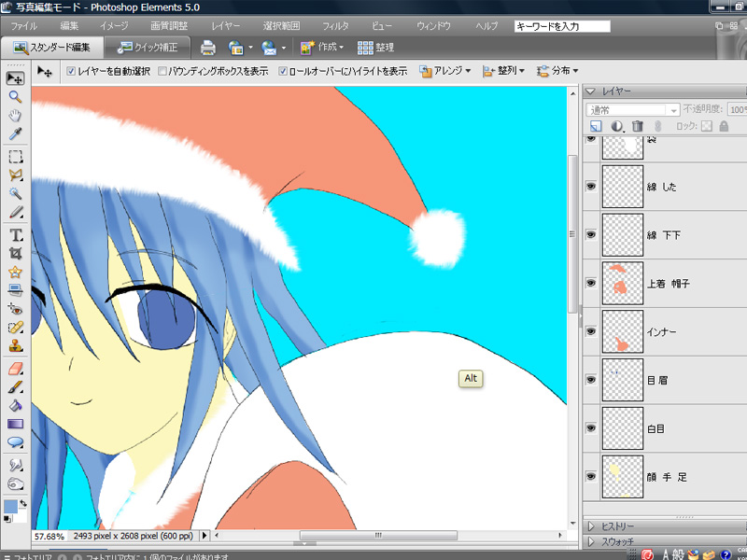This screenshot has height=560, width=747.
Task: Hide the '線 下下' layer eye icon
Action: [x=591, y=235]
